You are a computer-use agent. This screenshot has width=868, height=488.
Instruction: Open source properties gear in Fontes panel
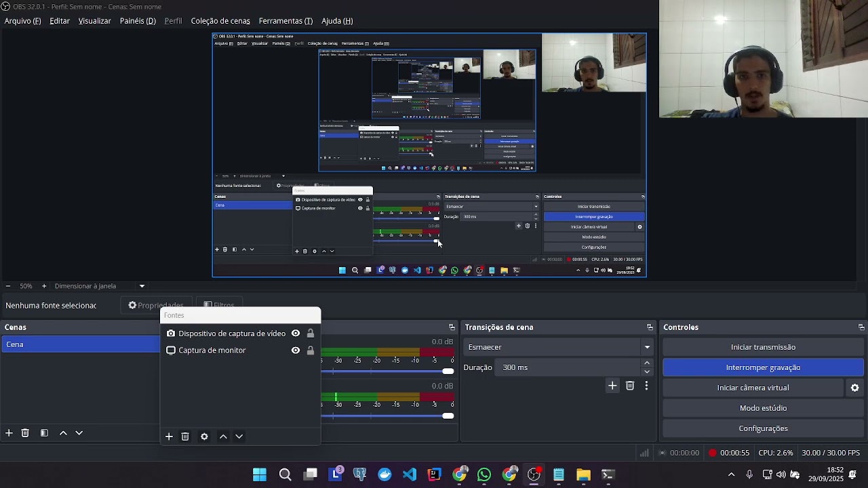point(204,436)
